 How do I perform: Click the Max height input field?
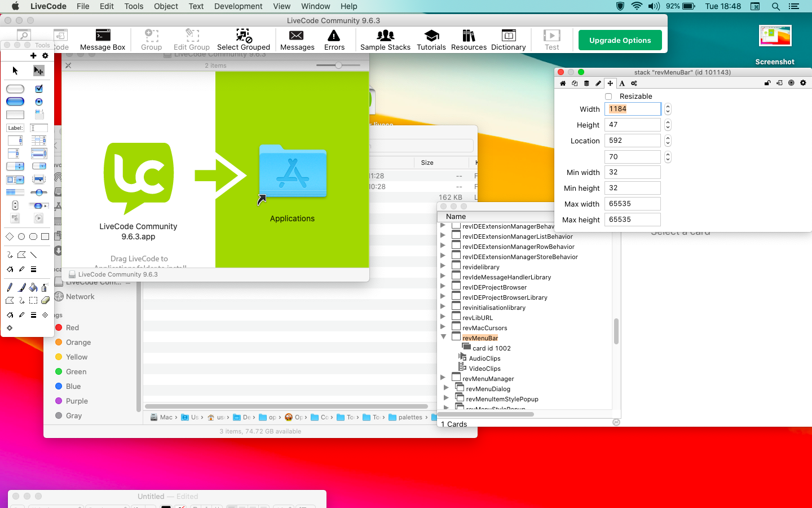[633, 220]
